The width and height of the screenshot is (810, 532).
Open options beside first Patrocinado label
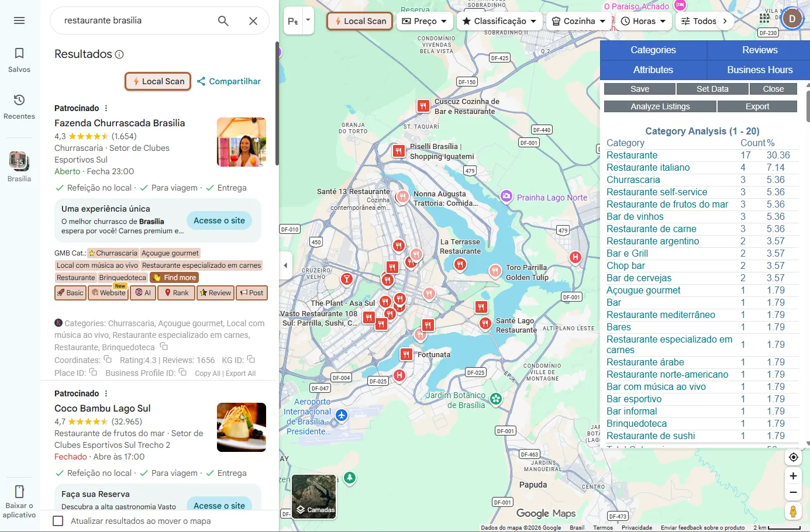click(x=106, y=108)
